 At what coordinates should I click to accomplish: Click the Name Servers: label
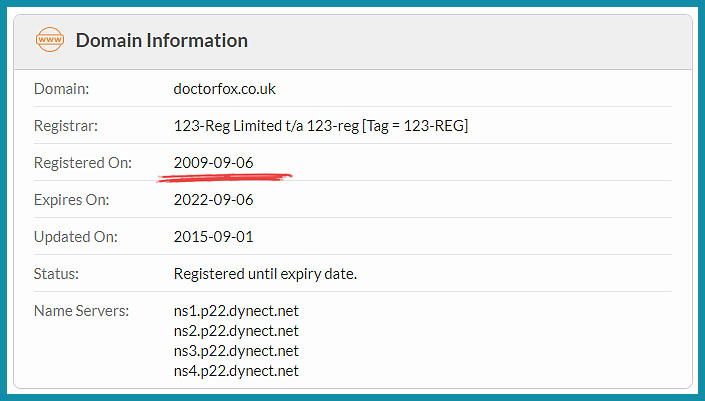[81, 311]
